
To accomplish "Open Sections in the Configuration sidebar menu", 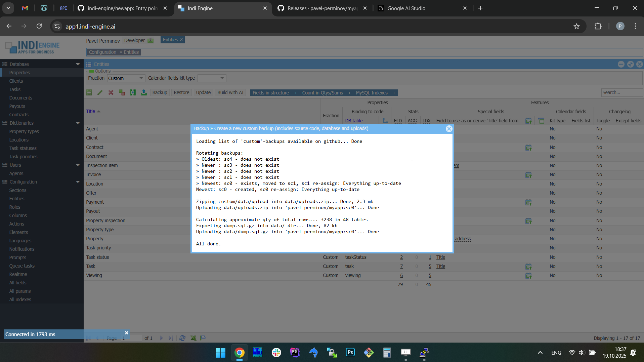I will click(x=18, y=190).
